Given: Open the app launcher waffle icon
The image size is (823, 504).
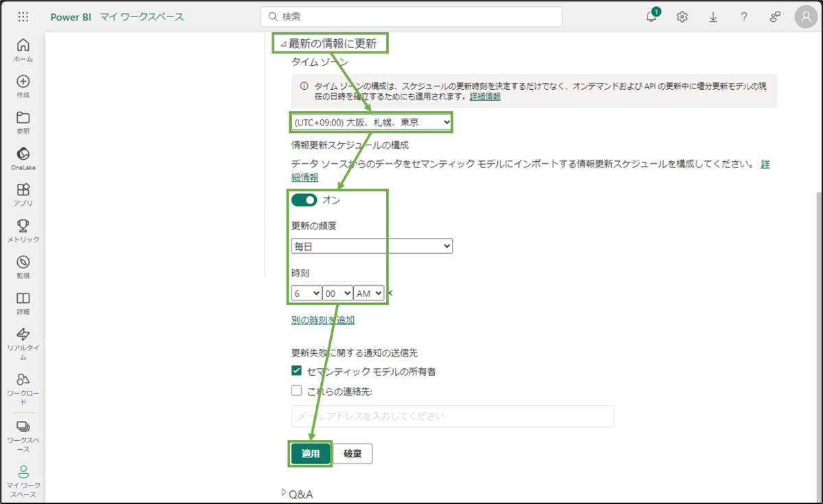Looking at the screenshot, I should pos(23,16).
